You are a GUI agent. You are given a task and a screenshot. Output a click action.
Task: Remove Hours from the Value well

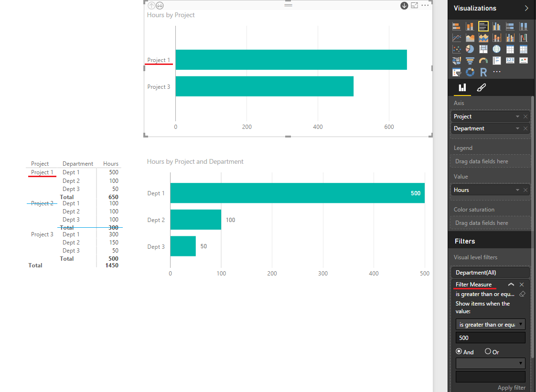coord(525,190)
